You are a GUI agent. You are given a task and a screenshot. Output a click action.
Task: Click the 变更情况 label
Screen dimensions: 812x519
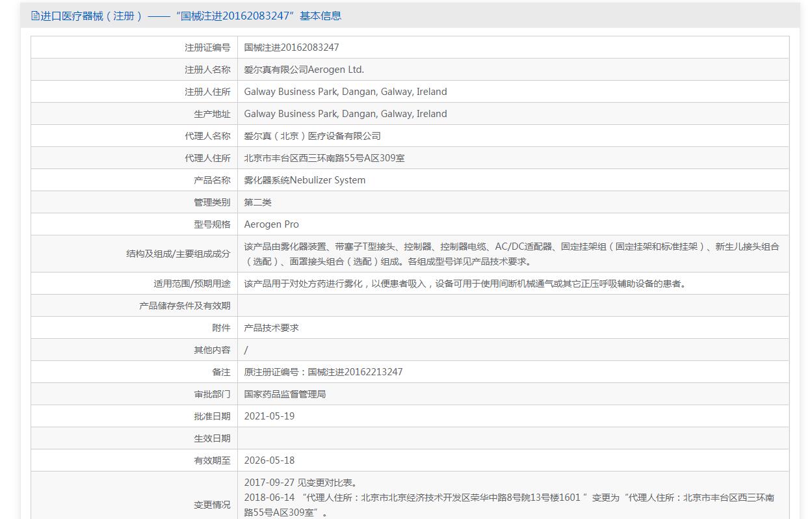212,505
